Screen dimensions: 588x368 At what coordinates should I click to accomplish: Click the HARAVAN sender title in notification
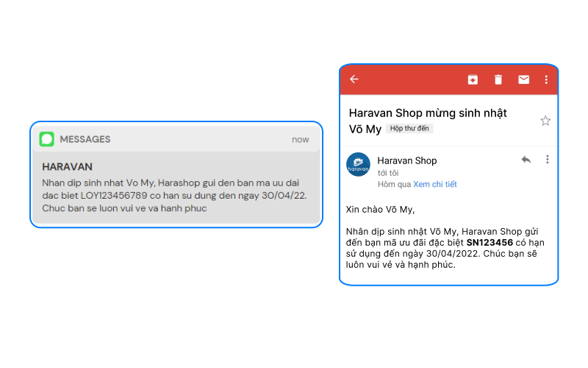[x=67, y=167]
